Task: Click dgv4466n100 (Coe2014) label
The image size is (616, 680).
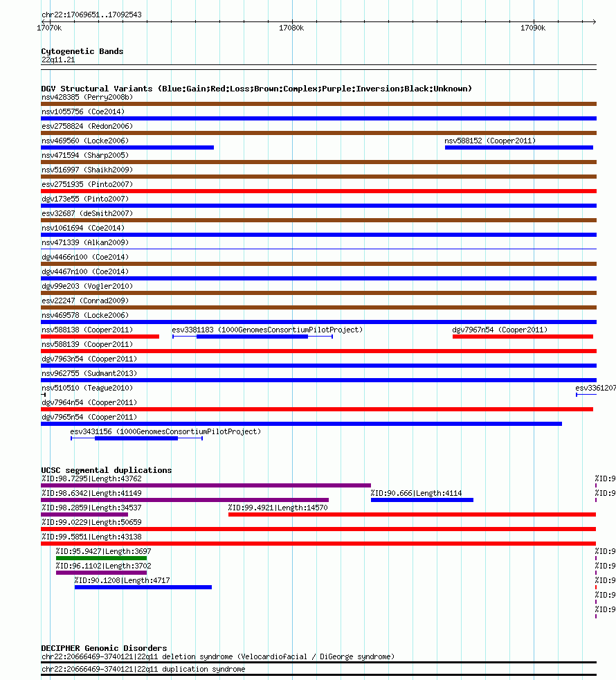Action: click(x=85, y=257)
